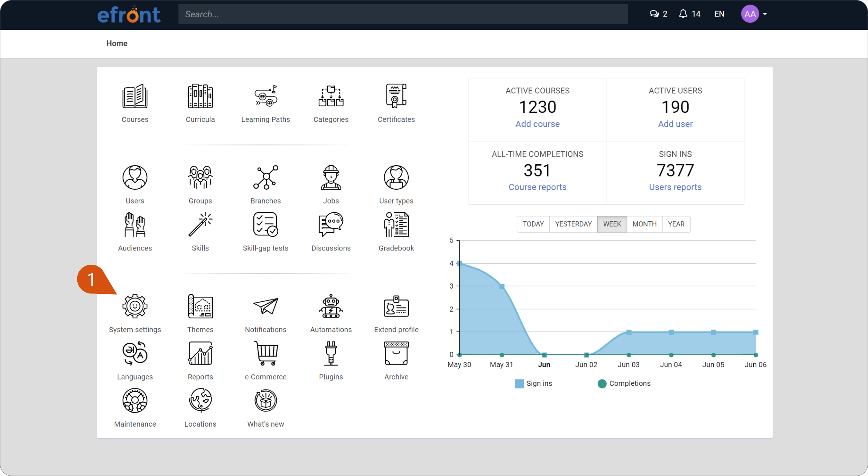Open the Curricula bookshelf icon

click(200, 97)
